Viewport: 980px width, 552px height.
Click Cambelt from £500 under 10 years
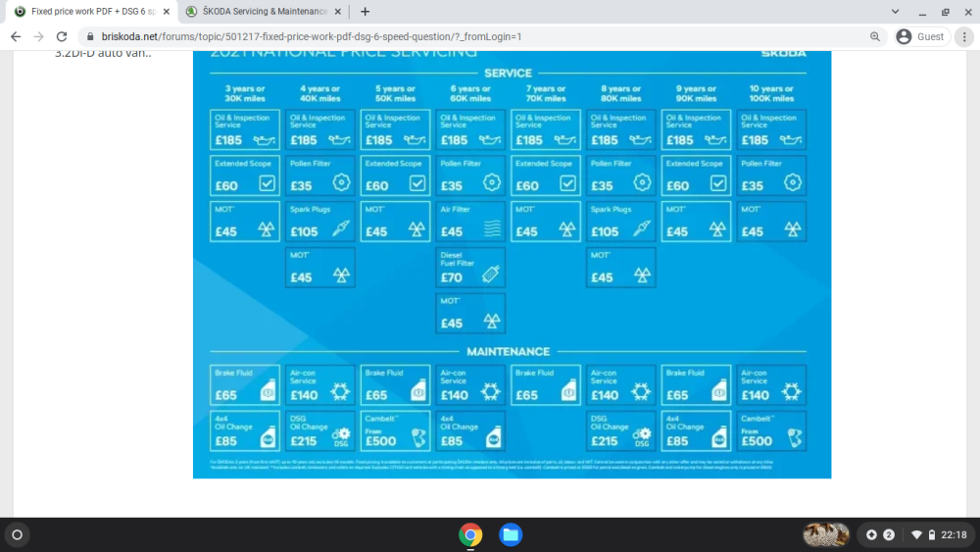coord(771,431)
